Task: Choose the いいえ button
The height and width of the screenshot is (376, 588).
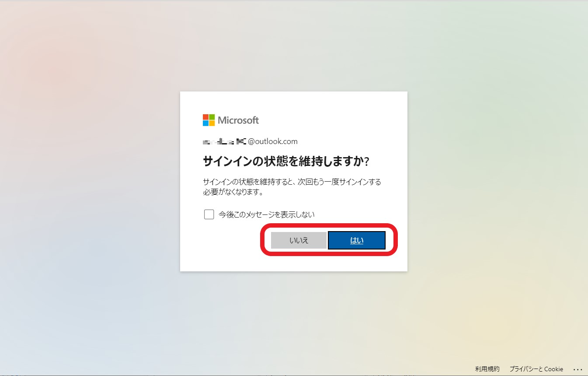Action: click(299, 240)
